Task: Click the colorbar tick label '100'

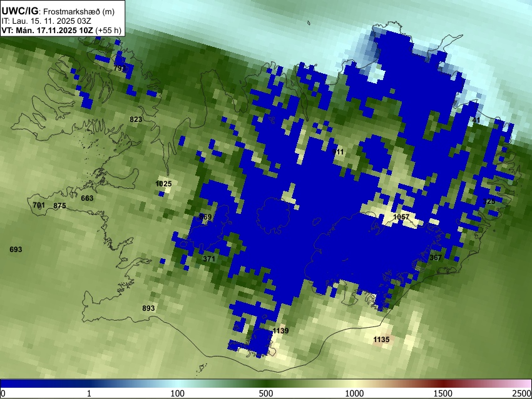Action: (177, 393)
